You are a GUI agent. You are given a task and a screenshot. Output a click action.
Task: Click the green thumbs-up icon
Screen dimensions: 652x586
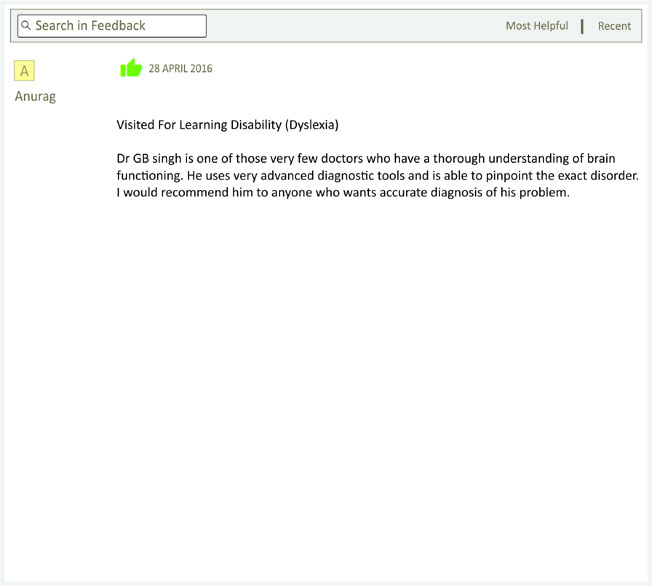(x=131, y=68)
